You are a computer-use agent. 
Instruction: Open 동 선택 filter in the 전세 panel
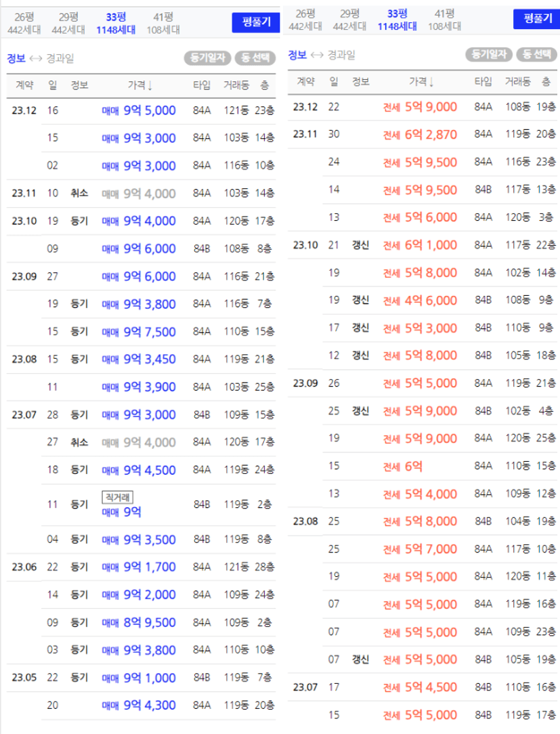point(536,55)
